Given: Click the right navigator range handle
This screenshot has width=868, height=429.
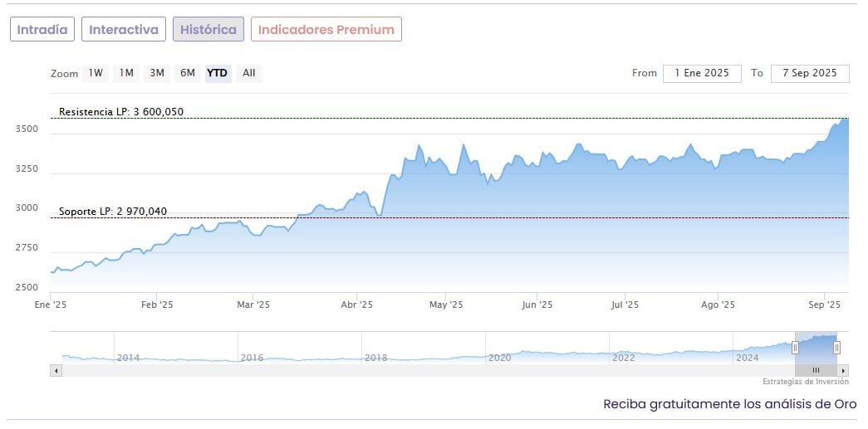Looking at the screenshot, I should tap(836, 348).
